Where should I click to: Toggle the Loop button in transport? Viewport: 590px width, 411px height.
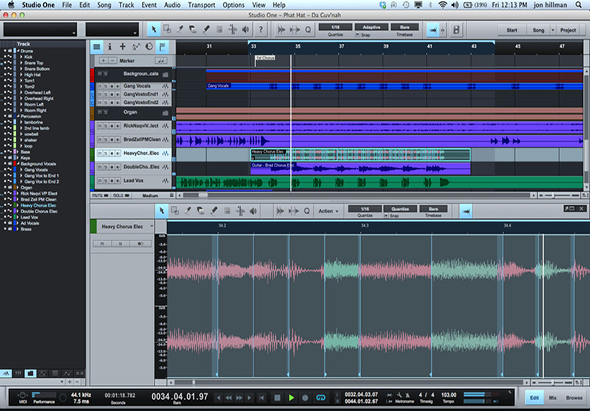click(x=320, y=397)
